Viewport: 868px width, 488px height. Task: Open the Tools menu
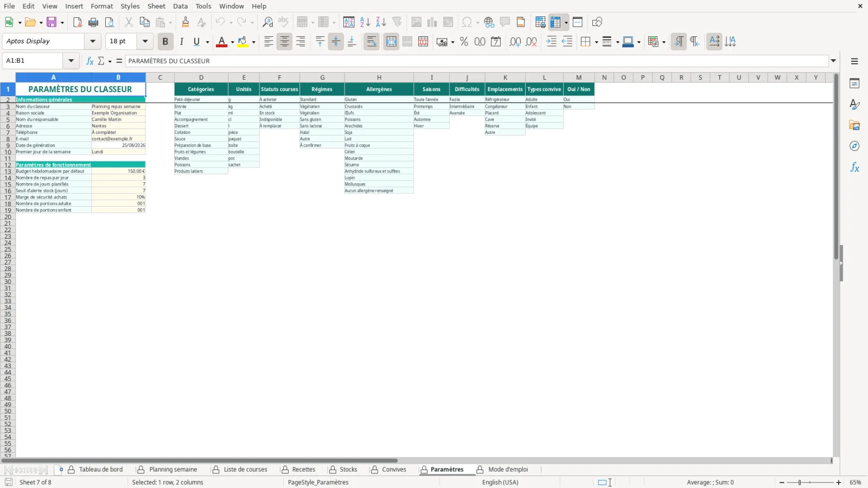(203, 6)
